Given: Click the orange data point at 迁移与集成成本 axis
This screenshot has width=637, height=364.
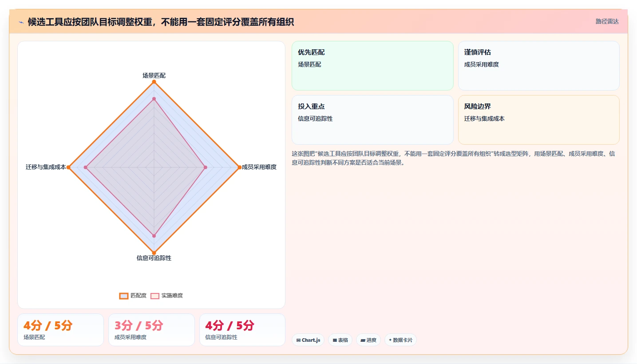Looking at the screenshot, I should 68,167.
